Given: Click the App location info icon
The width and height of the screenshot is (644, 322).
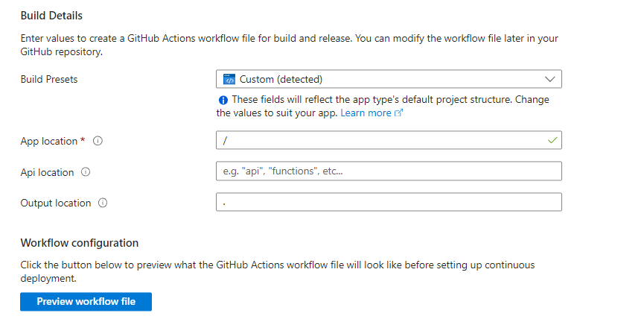Looking at the screenshot, I should [x=98, y=141].
